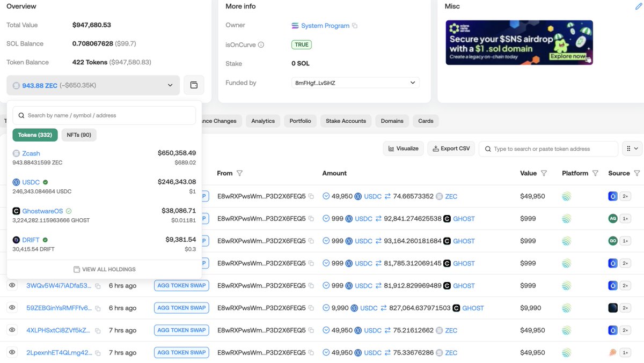This screenshot has height=363, width=644.
Task: Click the swap arrows icon between USDC and ZEC
Action: (387, 196)
